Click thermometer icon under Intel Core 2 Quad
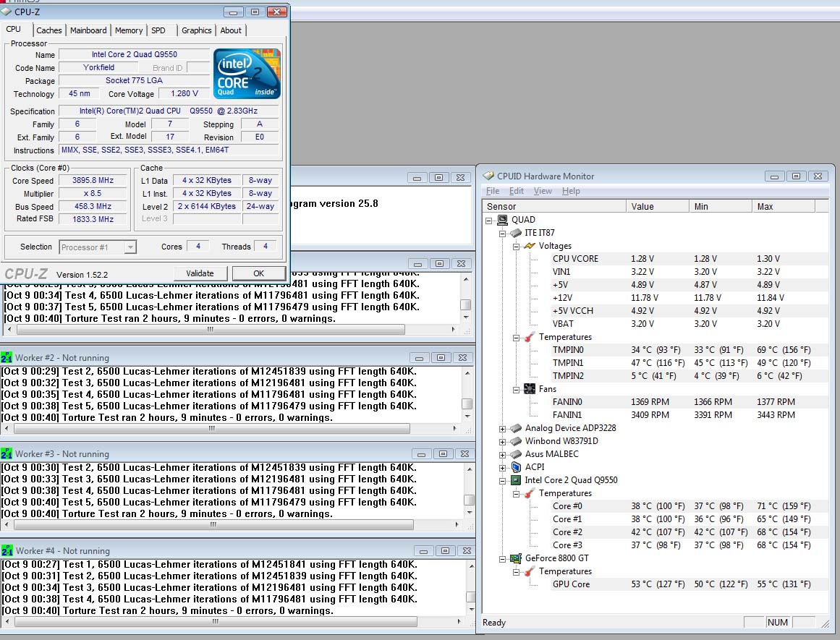 [x=530, y=493]
